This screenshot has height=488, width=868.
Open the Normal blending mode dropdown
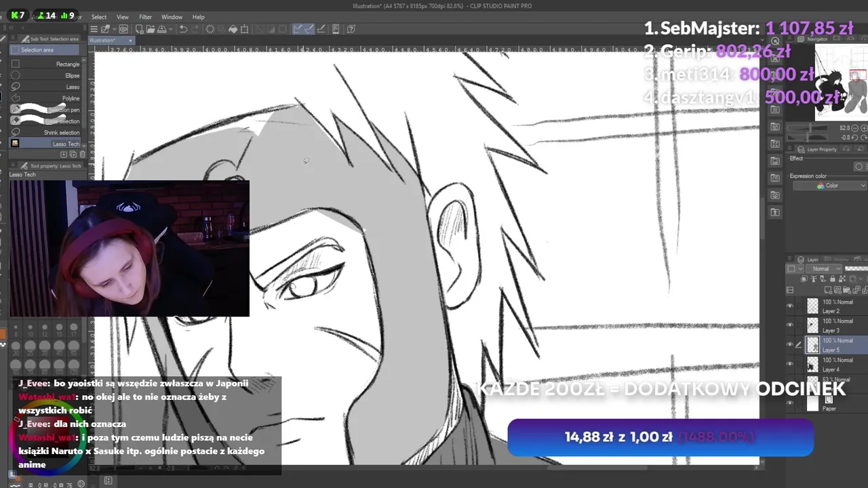(x=823, y=268)
